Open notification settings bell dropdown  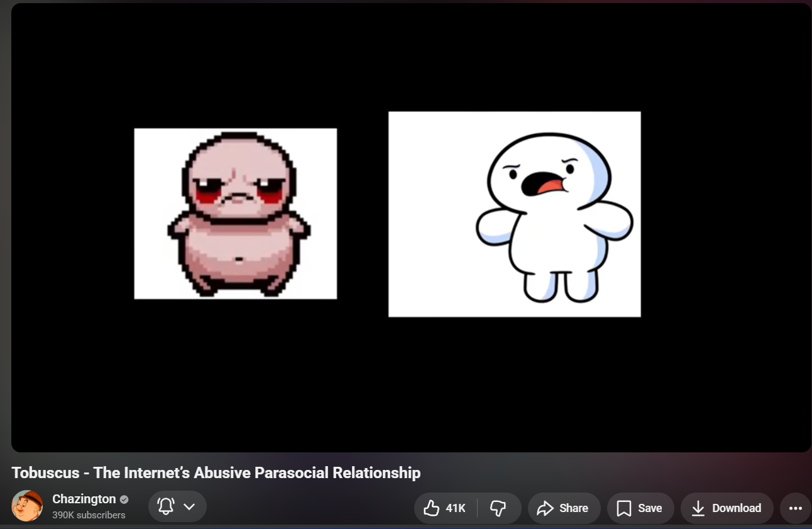point(177,506)
